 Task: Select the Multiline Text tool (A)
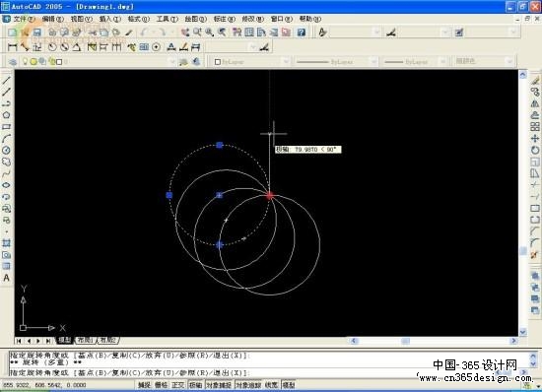click(6, 278)
